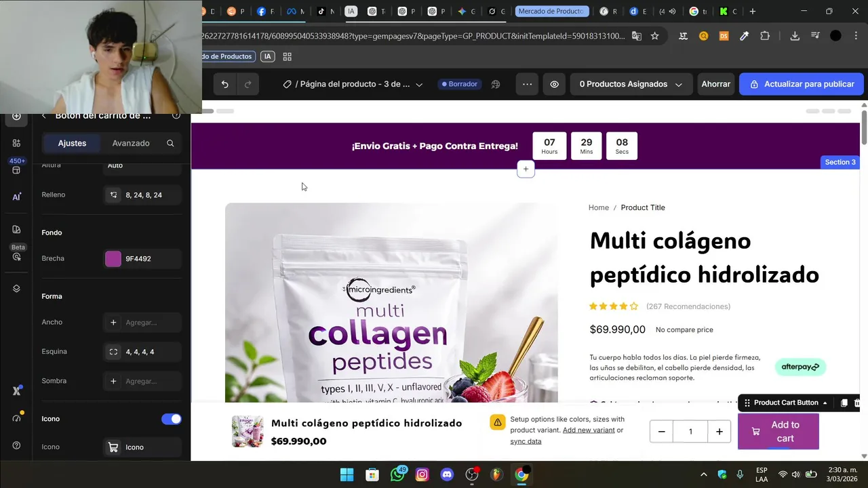Click the Borrador status badge

[459, 84]
